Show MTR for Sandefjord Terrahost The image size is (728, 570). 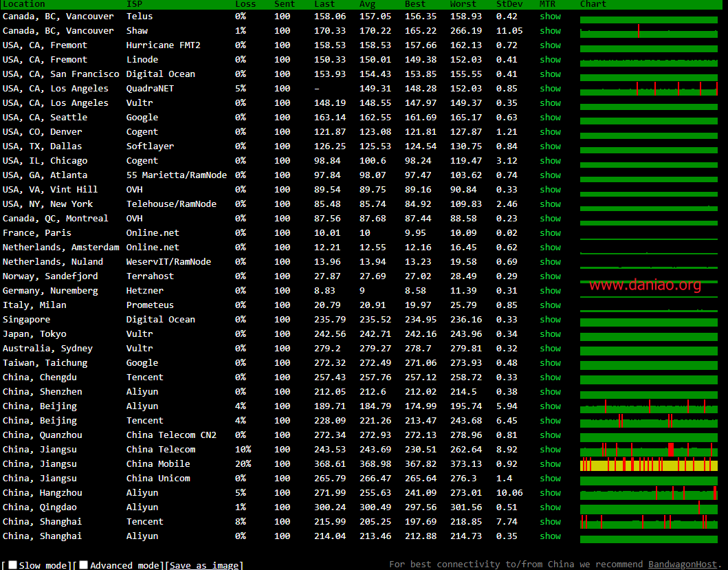pyautogui.click(x=550, y=276)
